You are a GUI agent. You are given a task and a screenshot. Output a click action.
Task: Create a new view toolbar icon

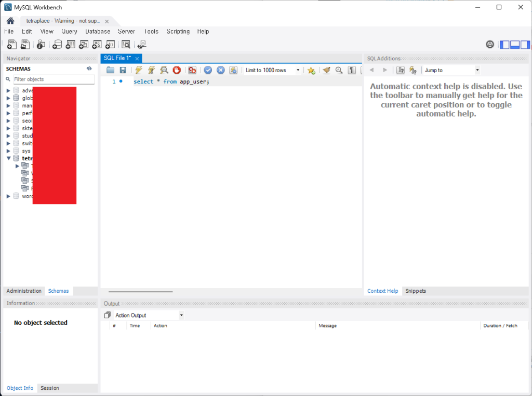[x=84, y=45]
